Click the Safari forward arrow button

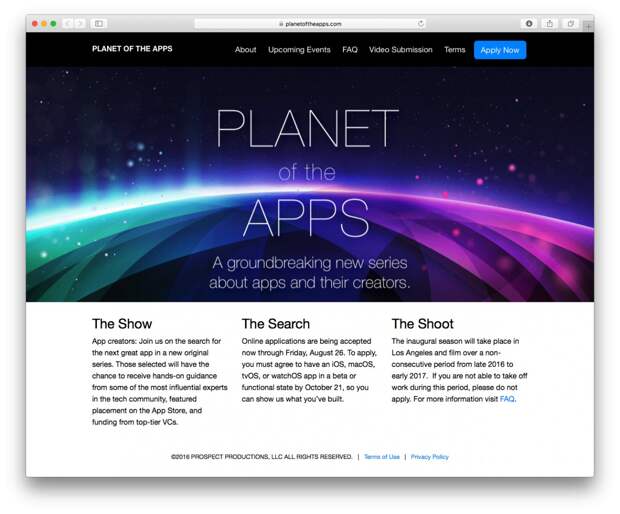click(79, 24)
